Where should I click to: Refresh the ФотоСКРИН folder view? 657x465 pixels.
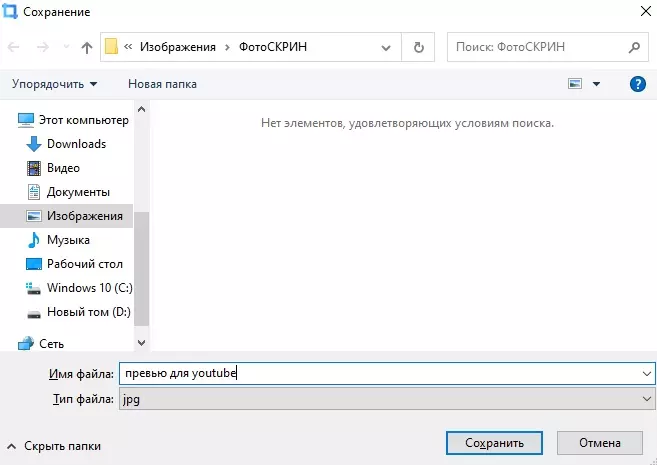(418, 47)
